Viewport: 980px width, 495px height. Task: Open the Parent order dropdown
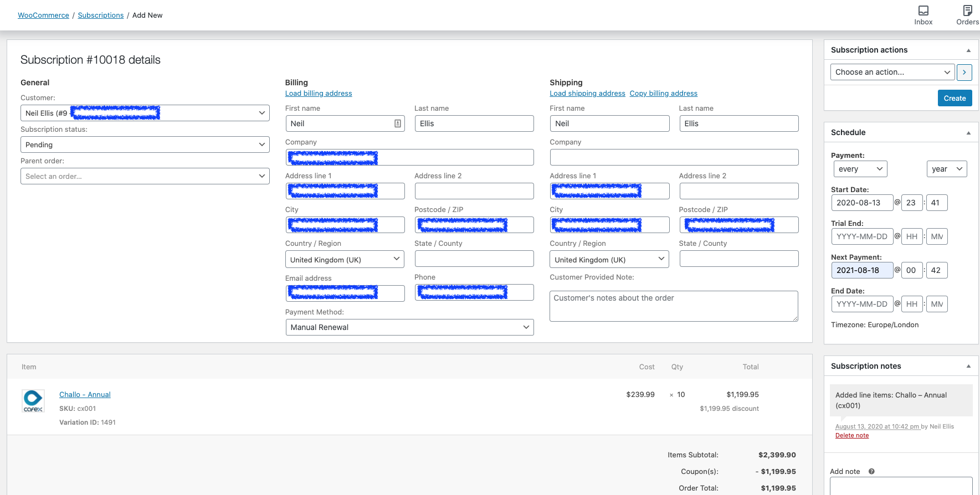coord(145,176)
